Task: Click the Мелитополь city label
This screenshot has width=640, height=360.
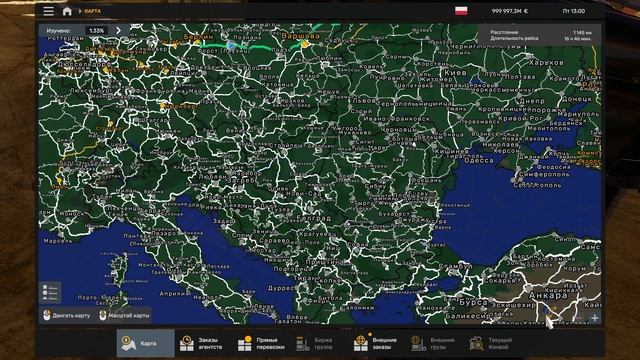Action: pyautogui.click(x=548, y=128)
